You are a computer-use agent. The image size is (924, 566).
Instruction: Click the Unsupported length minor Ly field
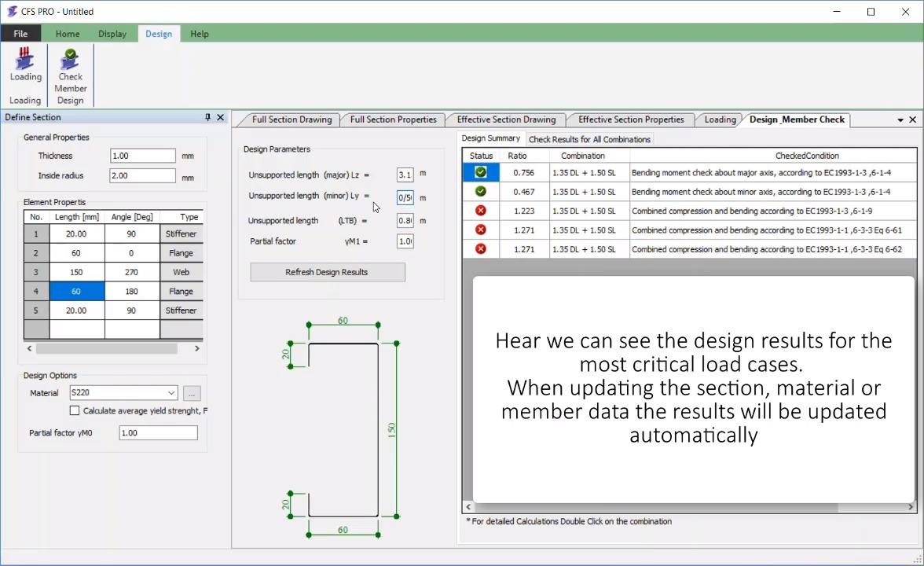405,197
